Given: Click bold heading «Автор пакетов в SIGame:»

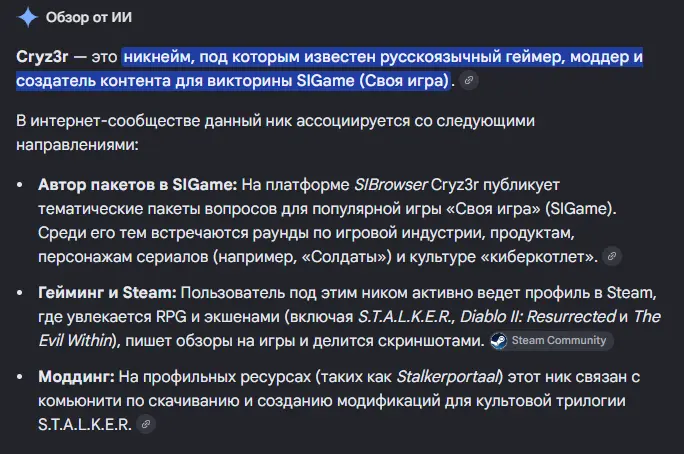Looking at the screenshot, I should coord(137,185).
